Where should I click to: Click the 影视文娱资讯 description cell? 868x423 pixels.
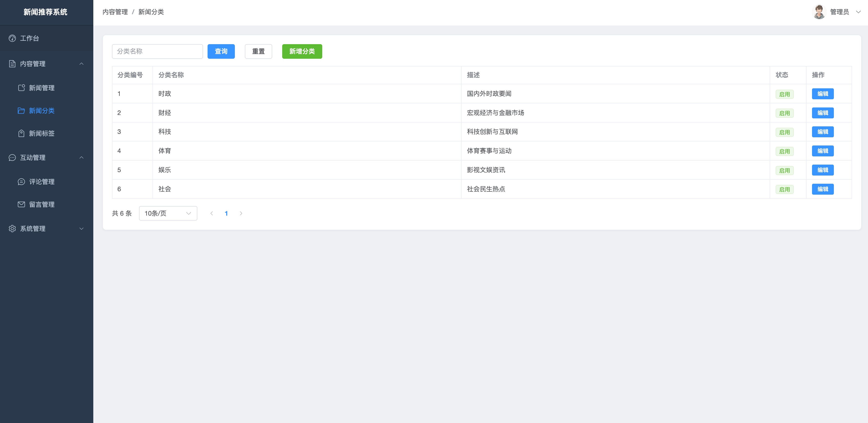(x=616, y=170)
